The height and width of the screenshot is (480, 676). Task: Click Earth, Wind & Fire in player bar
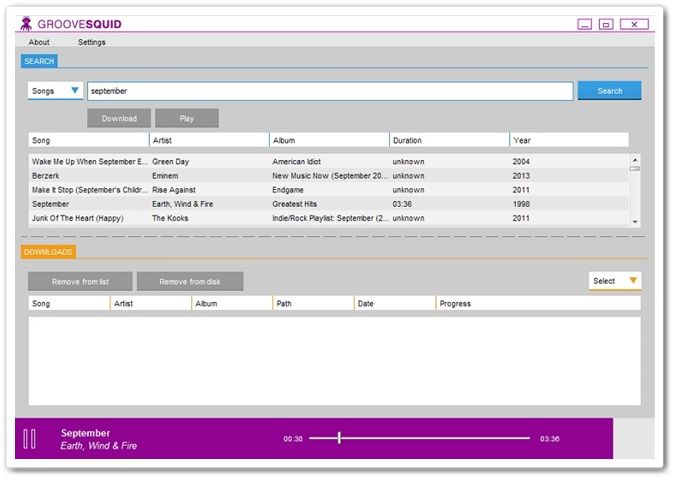99,446
